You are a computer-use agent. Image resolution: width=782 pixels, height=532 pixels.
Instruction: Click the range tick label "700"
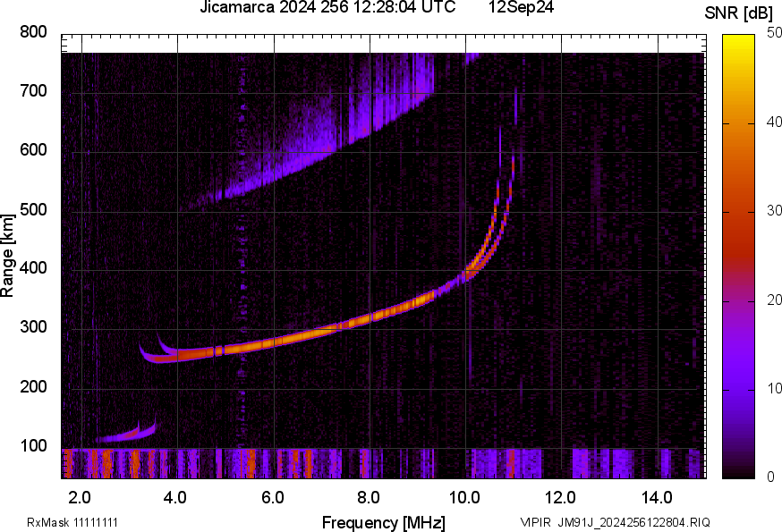point(33,91)
